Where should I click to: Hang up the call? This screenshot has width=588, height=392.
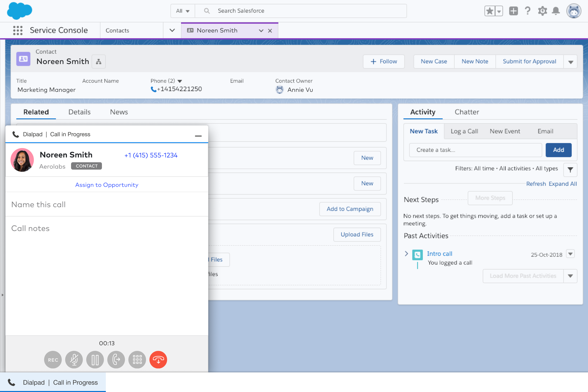(158, 360)
